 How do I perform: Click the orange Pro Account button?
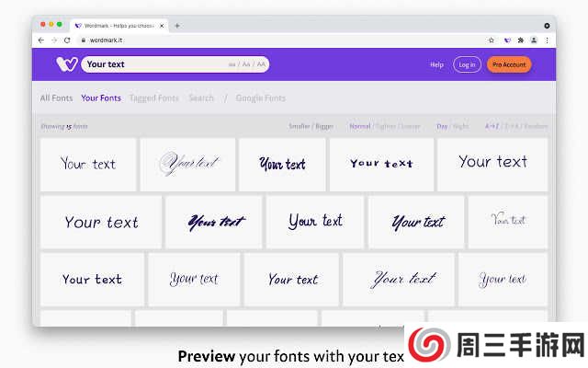[509, 64]
